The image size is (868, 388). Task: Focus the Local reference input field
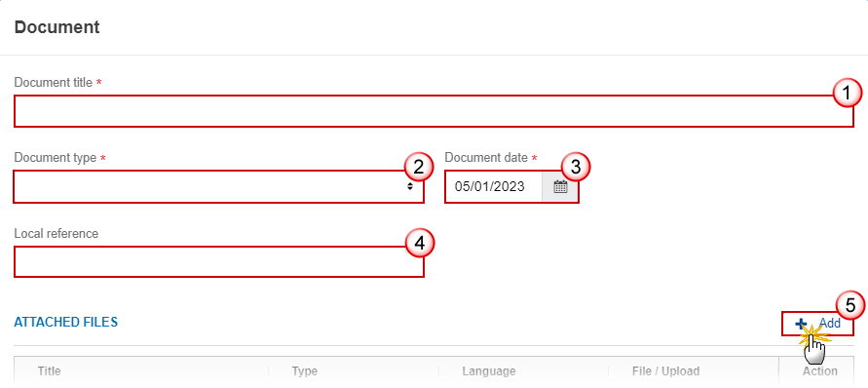click(218, 261)
